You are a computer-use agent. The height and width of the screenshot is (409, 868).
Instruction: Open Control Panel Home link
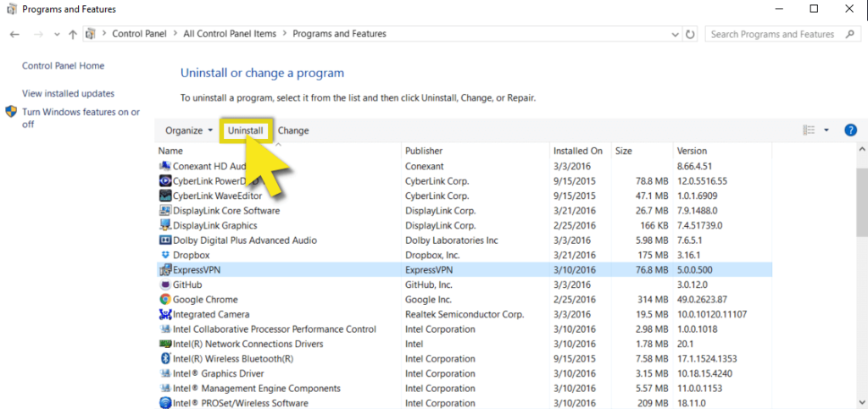click(x=63, y=66)
